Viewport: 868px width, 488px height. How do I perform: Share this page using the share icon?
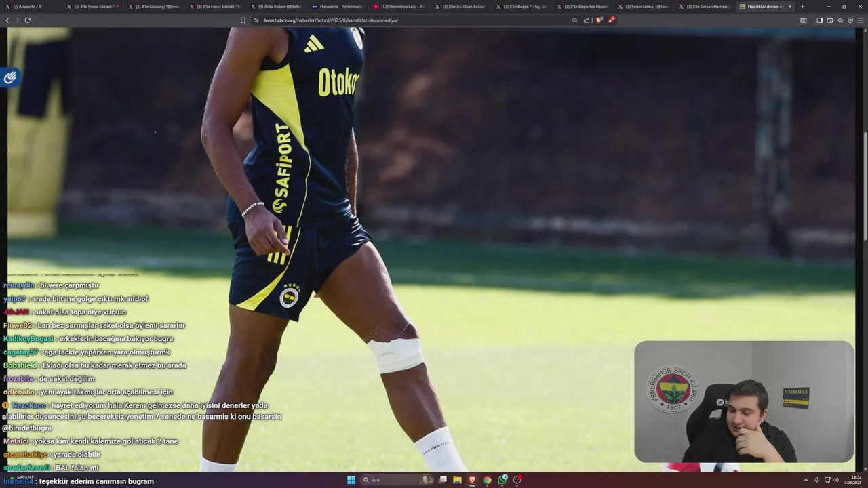[x=587, y=20]
